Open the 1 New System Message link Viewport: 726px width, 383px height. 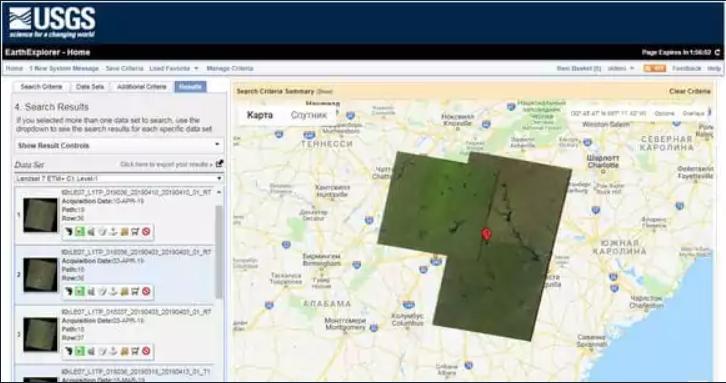click(64, 68)
